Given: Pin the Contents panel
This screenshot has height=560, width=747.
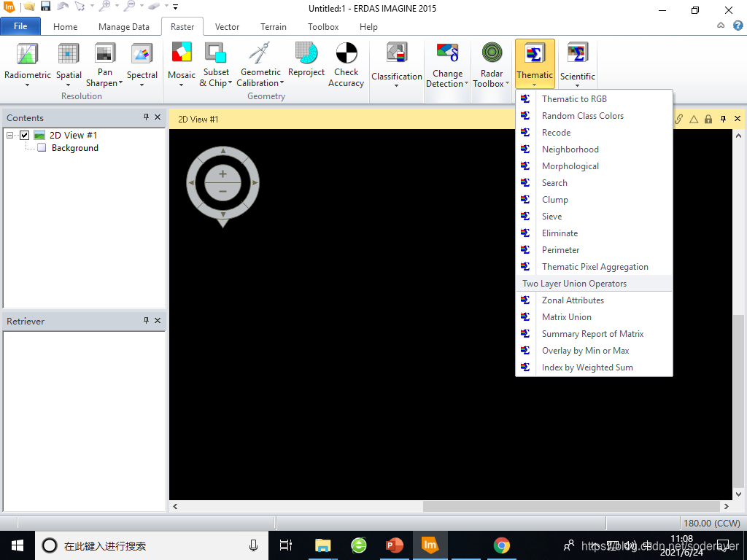Looking at the screenshot, I should tap(146, 117).
